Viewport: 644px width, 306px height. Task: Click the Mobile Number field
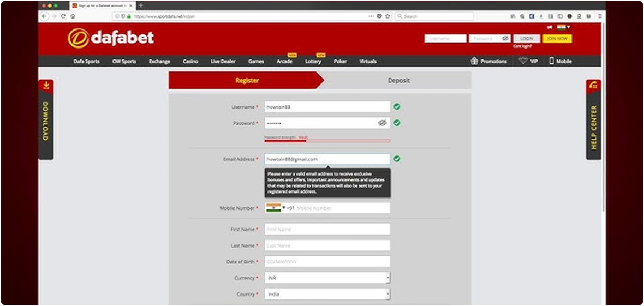[327, 208]
